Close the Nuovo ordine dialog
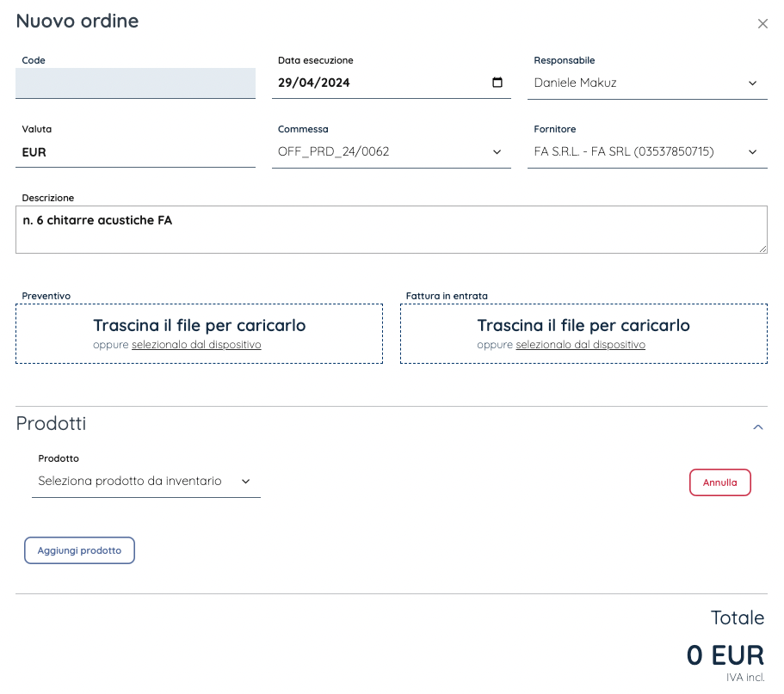Image resolution: width=784 pixels, height=694 pixels. pyautogui.click(x=762, y=24)
